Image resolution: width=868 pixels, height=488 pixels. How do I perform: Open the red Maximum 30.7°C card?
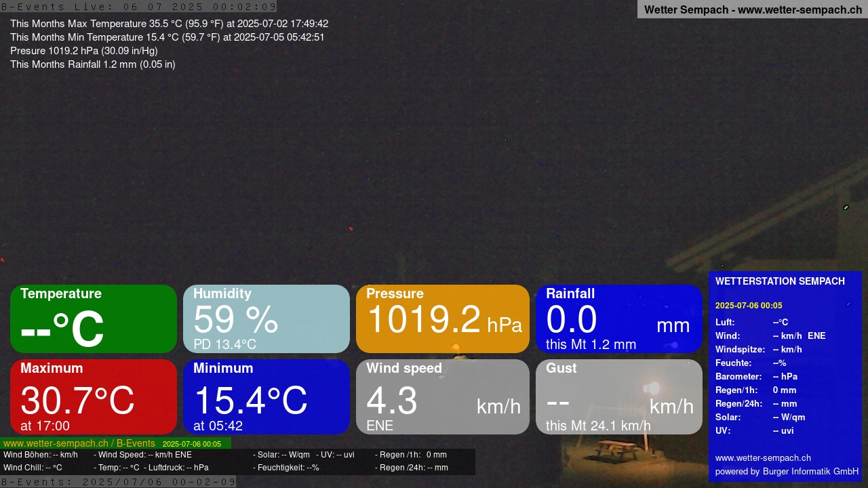pos(94,396)
